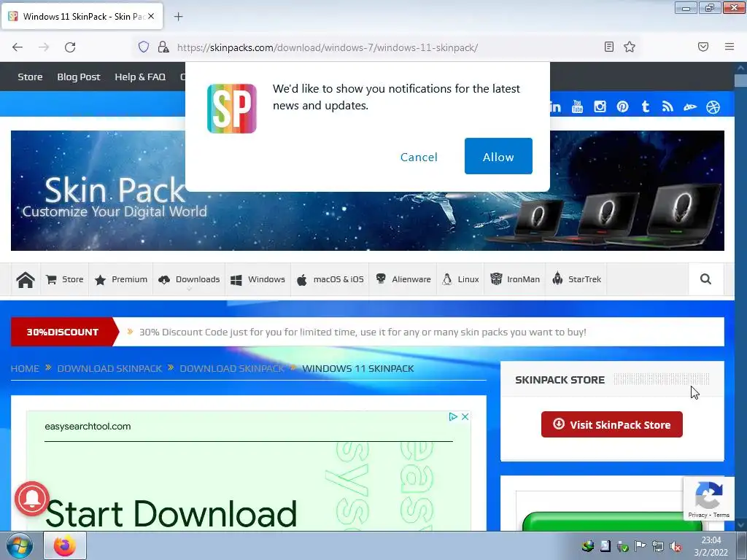Open the AdChoices triangle icon

coord(452,416)
